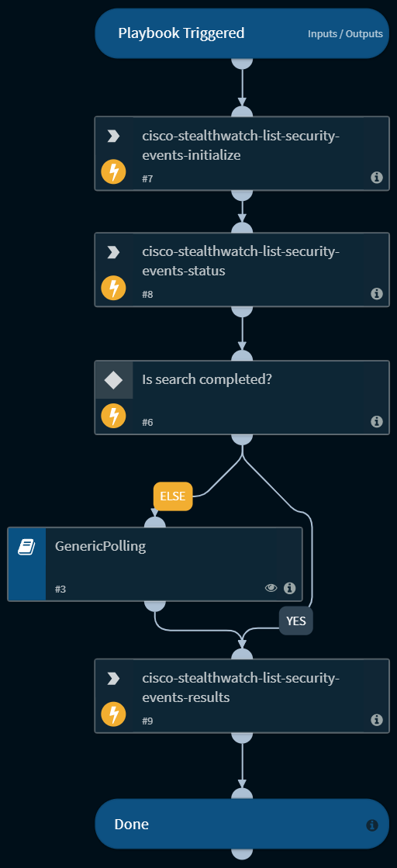Click lightning bolt icon on events-status task
This screenshot has height=868, width=397.
pyautogui.click(x=113, y=289)
